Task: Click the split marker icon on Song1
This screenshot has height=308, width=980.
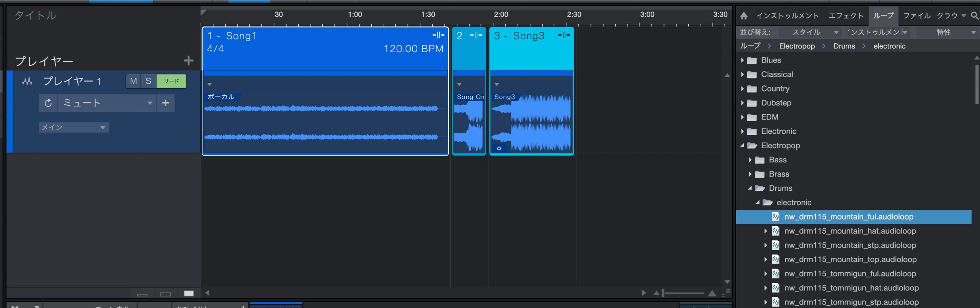Action: point(438,35)
